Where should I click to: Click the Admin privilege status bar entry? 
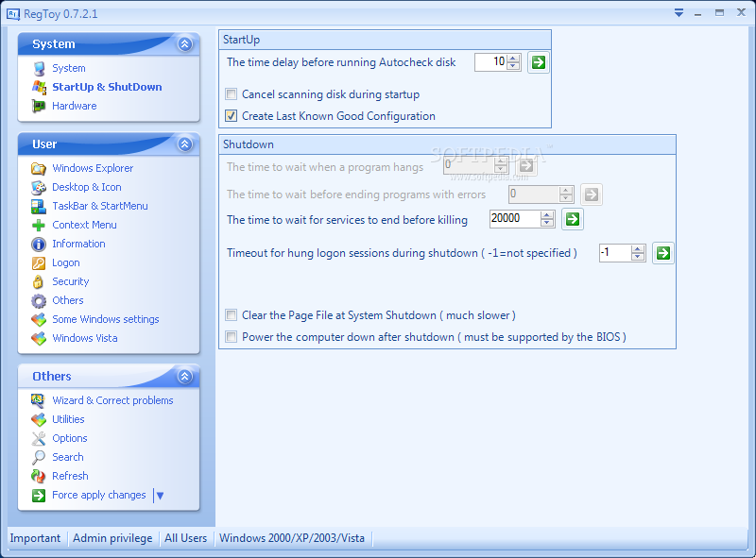tap(112, 538)
